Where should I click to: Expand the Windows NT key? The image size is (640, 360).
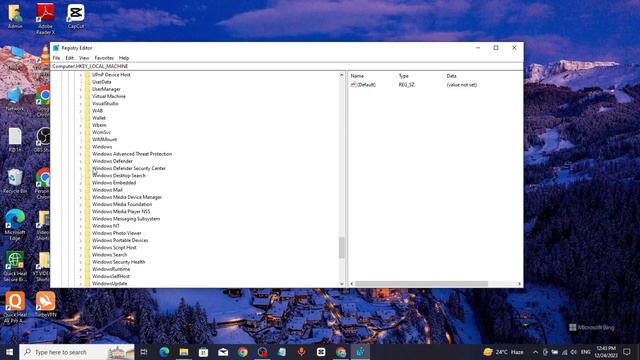(81, 226)
